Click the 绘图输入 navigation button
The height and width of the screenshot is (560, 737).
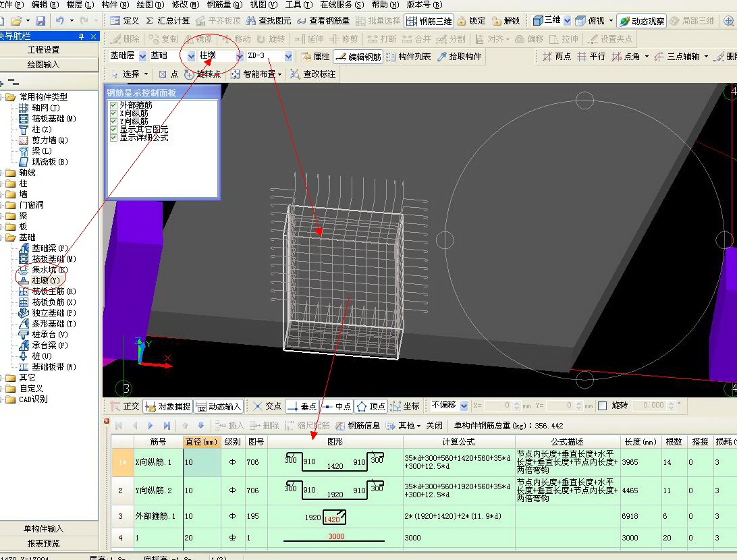(44, 65)
